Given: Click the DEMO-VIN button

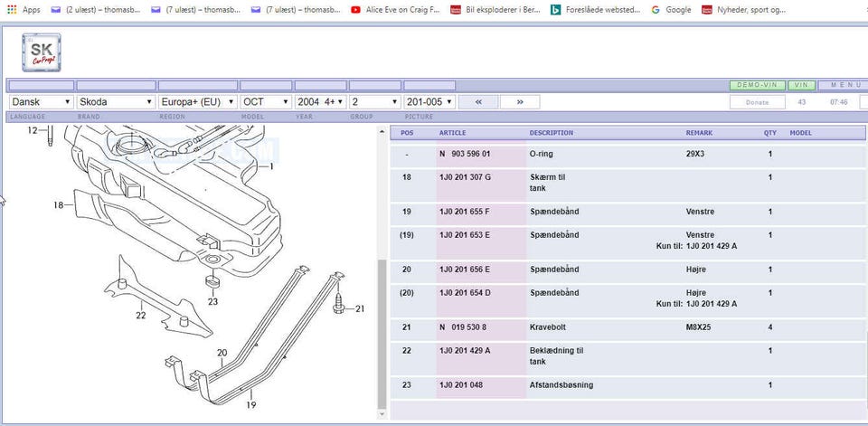Looking at the screenshot, I should 757,85.
